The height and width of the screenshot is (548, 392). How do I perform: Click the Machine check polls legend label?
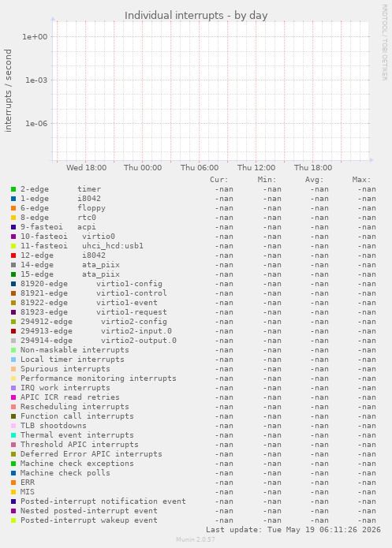tap(65, 473)
